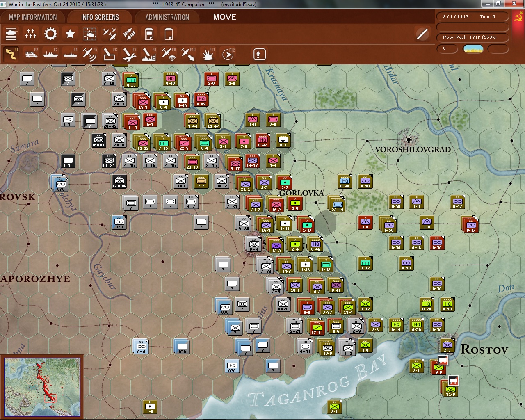Select the Soviet HQ labeled 0-46

(x=315, y=244)
